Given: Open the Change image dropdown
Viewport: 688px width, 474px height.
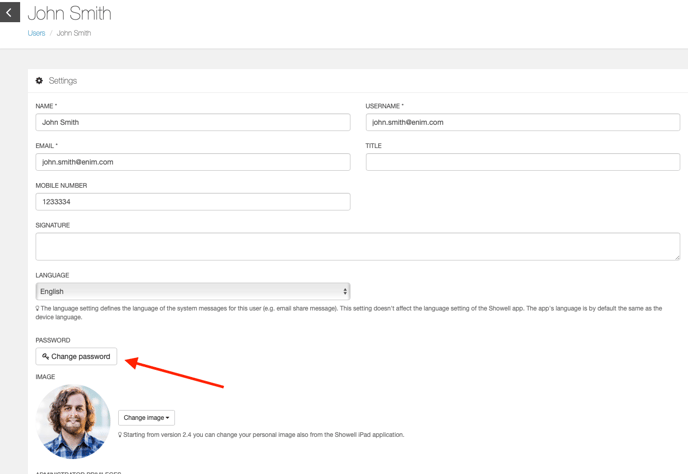Looking at the screenshot, I should 146,418.
